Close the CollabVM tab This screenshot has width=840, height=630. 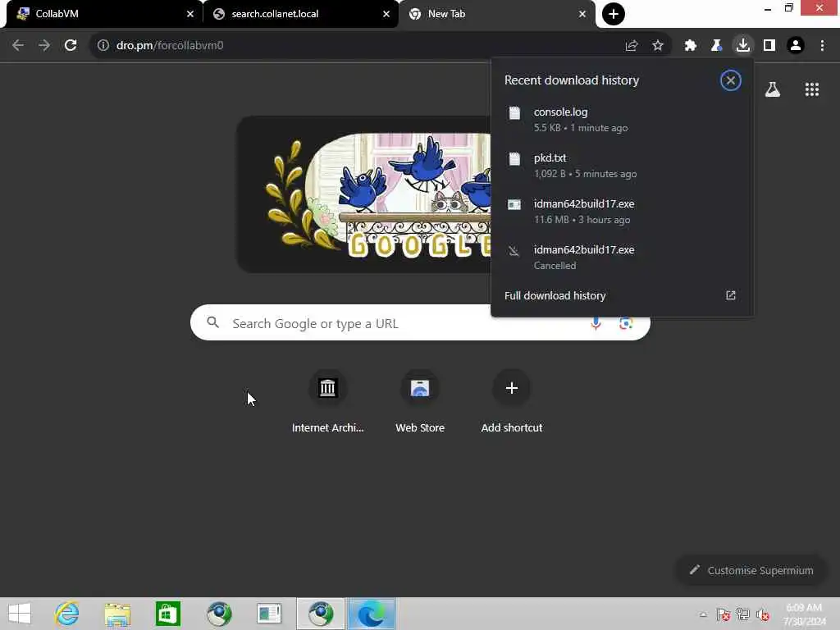pos(190,14)
